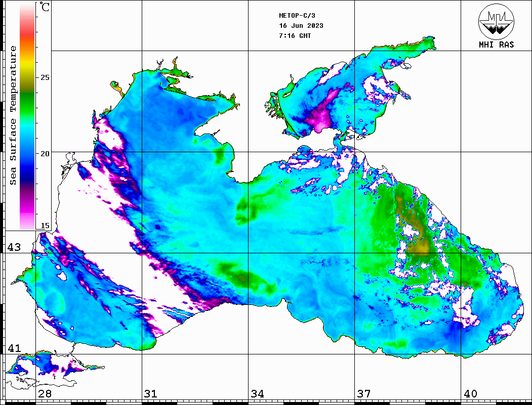Click the '20' mark on the color scale
532x405 pixels.
45,154
